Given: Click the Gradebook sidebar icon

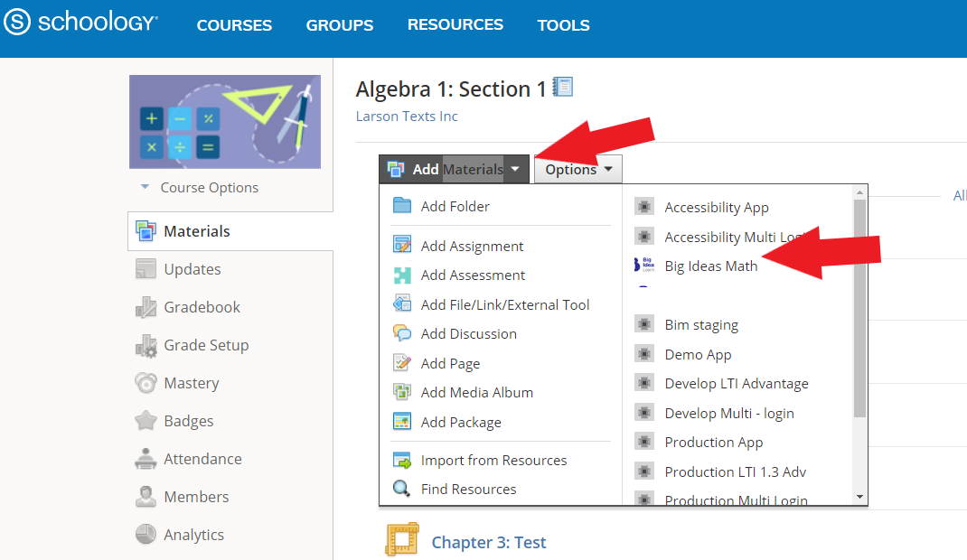Looking at the screenshot, I should point(146,307).
